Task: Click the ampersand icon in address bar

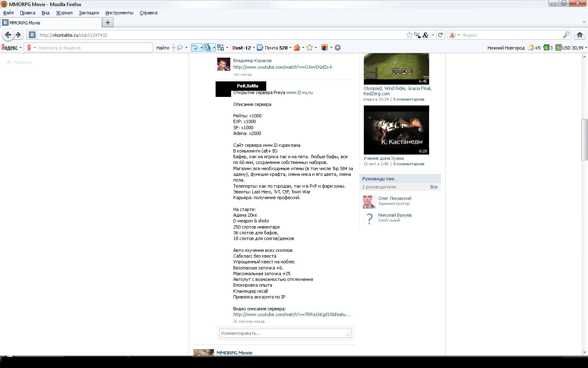Action: tap(425, 35)
